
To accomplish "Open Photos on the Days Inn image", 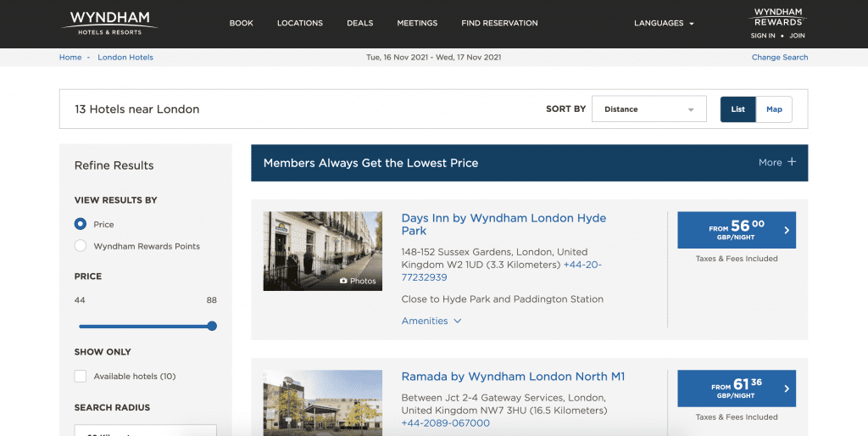I will pos(358,281).
